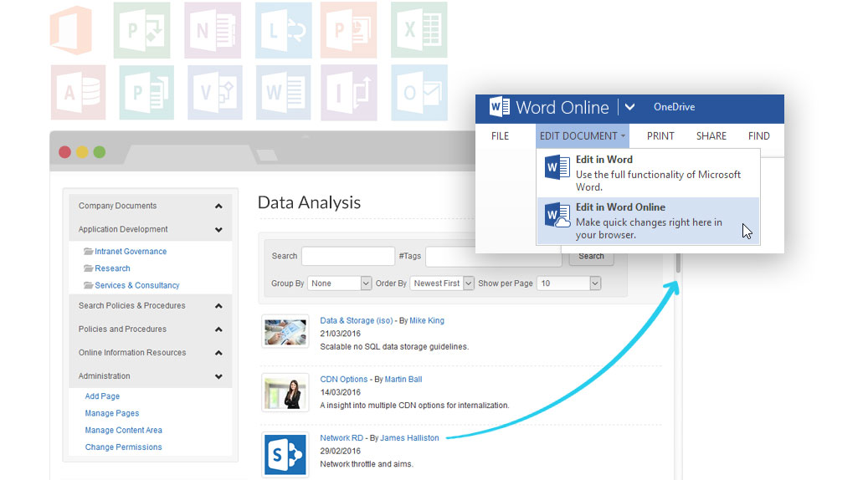Click Research folder icon

(x=88, y=268)
